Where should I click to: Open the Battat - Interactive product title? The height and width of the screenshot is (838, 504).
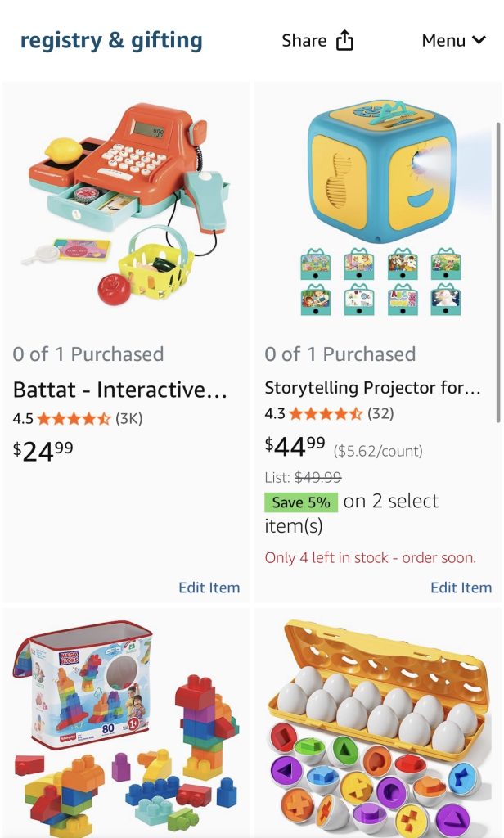pyautogui.click(x=119, y=390)
